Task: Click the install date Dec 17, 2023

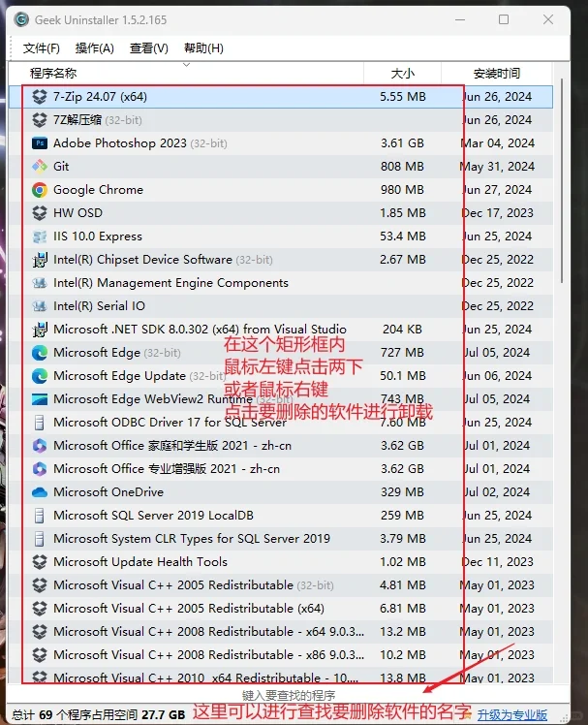Action: click(x=497, y=213)
